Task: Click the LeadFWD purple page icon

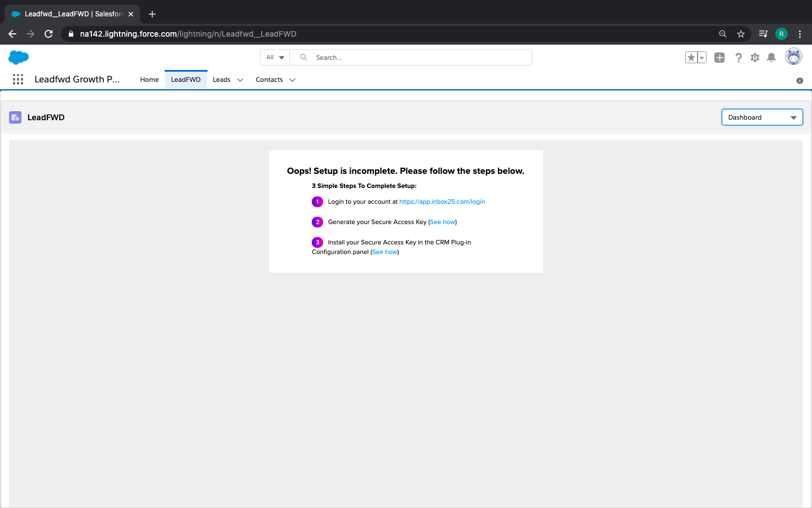Action: click(x=15, y=117)
